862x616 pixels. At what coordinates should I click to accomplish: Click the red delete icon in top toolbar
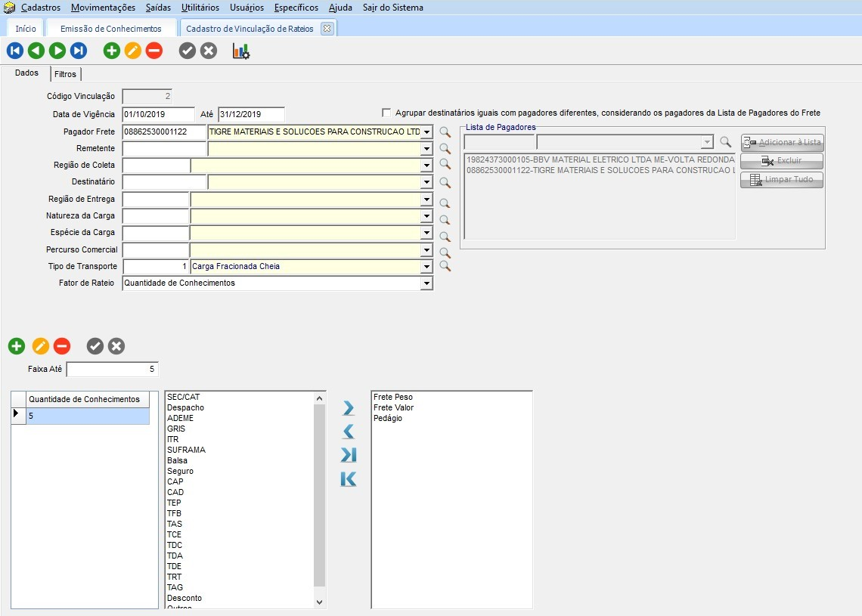click(x=154, y=51)
